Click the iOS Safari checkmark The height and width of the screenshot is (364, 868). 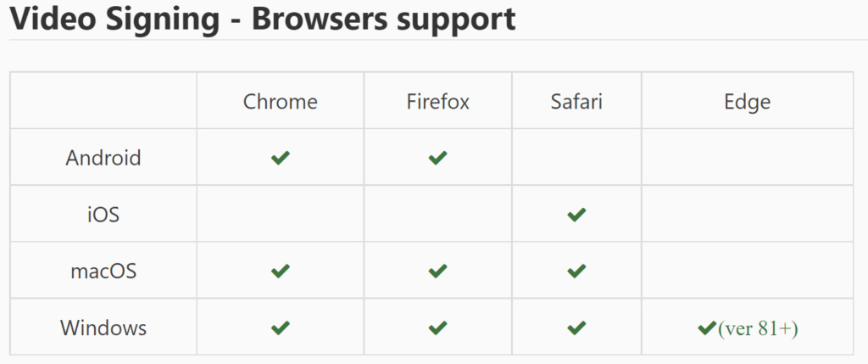[x=576, y=215]
